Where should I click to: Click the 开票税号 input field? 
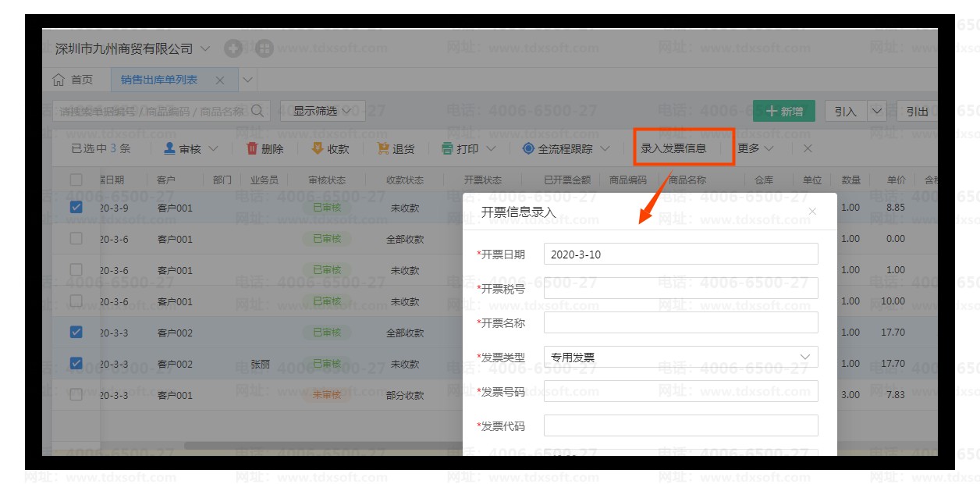[680, 288]
